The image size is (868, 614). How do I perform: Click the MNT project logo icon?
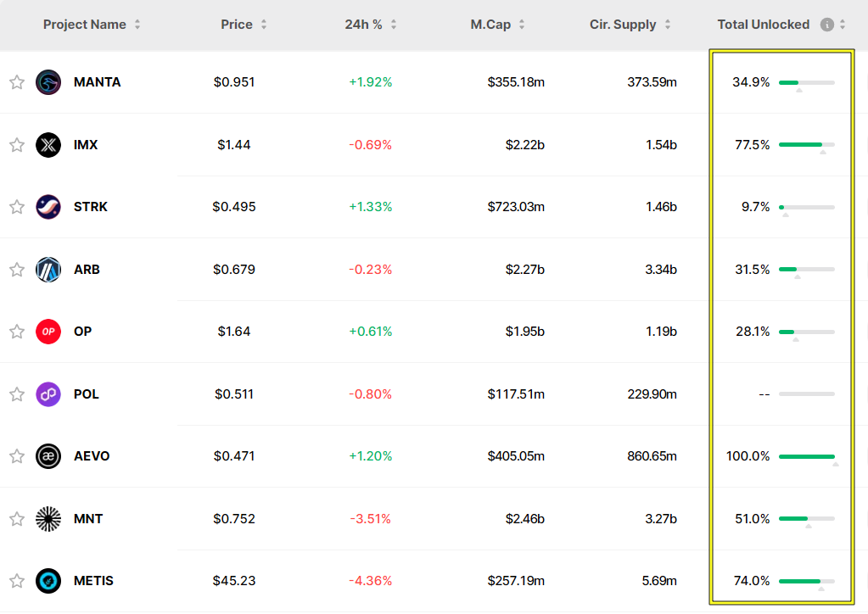click(x=48, y=519)
